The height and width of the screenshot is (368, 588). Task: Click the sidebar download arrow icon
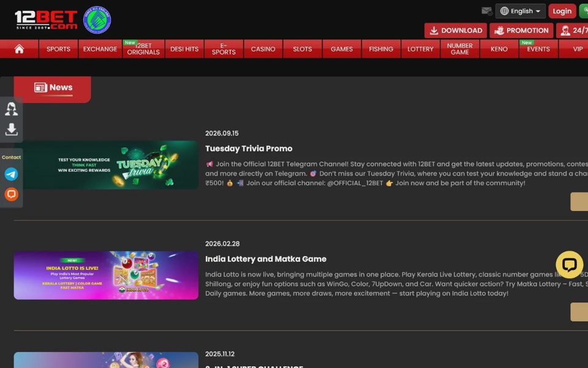(x=11, y=129)
